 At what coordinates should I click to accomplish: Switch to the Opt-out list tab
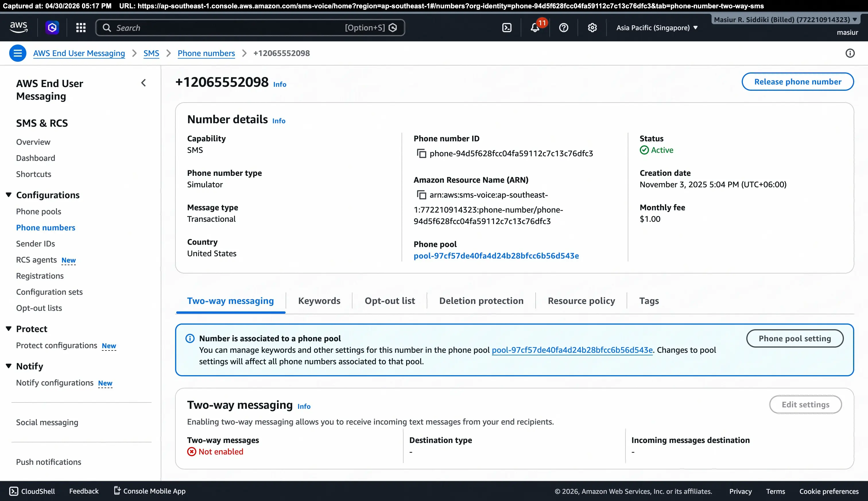(390, 301)
